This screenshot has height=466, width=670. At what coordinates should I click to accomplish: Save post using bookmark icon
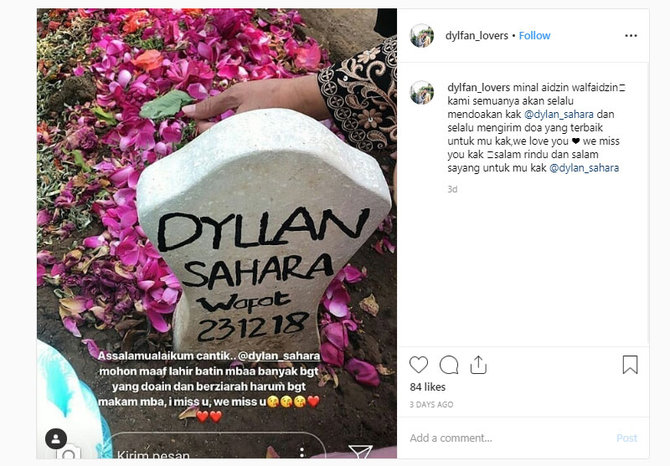pyautogui.click(x=630, y=365)
